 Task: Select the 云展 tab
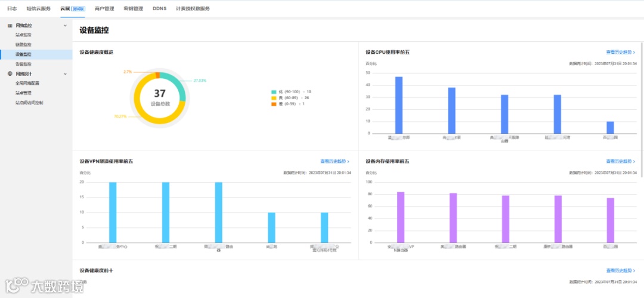[72, 8]
